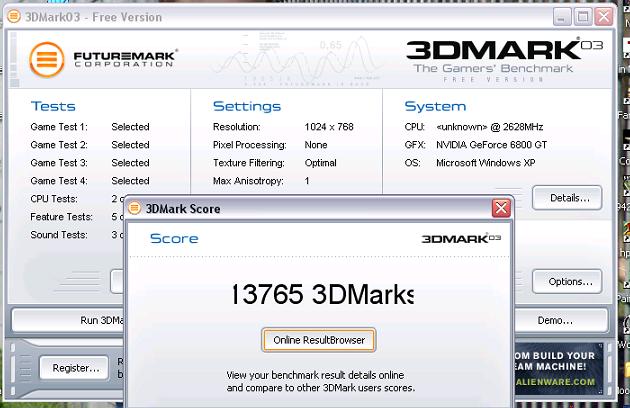Viewport: 630px width, 408px height.
Task: Click the 'Feature Tests:' label
Action: click(x=61, y=217)
